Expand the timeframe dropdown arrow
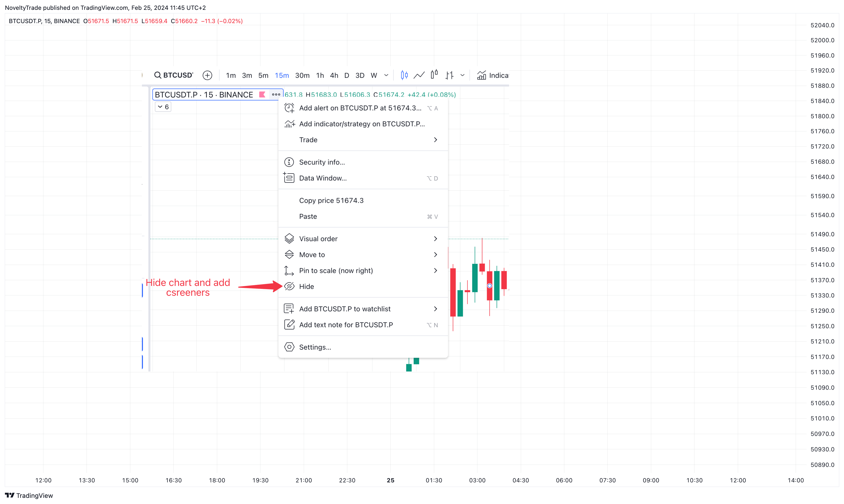Image resolution: width=844 pixels, height=504 pixels. coord(386,75)
